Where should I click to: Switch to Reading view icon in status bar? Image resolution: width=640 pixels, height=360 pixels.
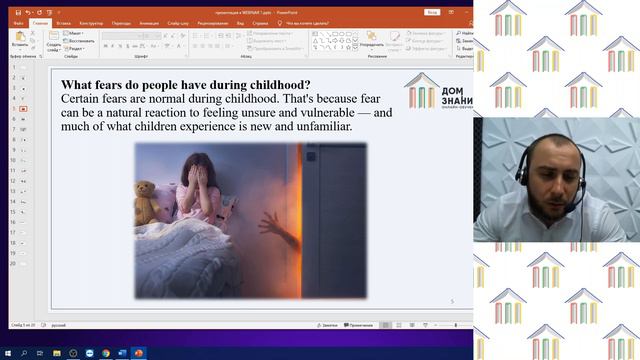point(412,325)
